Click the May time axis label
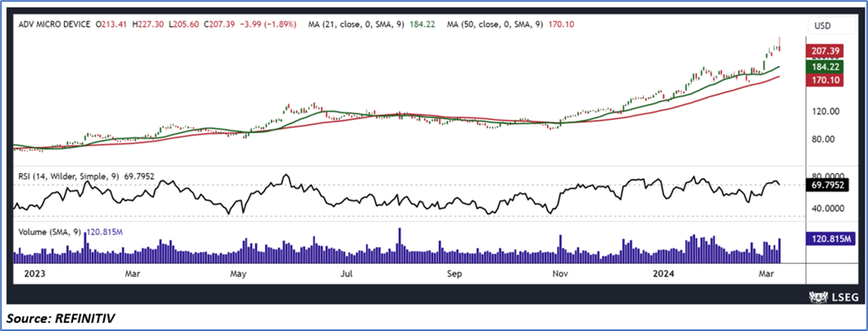Image resolution: width=868 pixels, height=331 pixels. tap(239, 273)
